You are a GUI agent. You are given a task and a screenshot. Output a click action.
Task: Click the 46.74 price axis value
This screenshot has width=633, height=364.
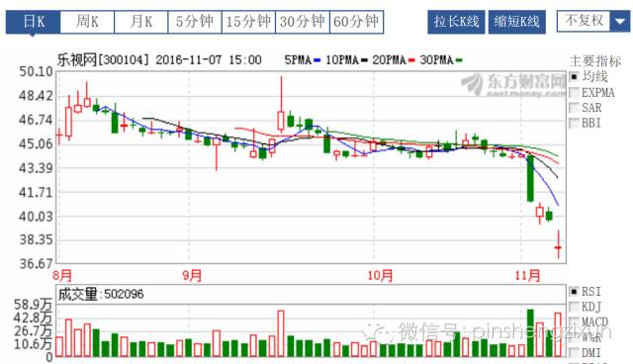coord(36,120)
